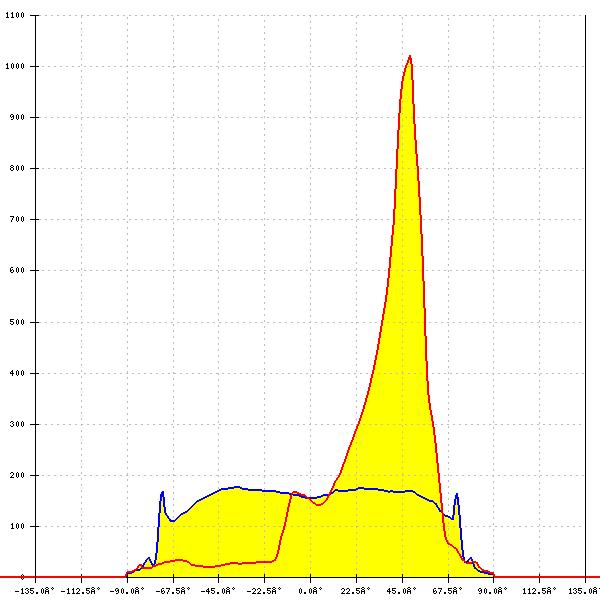The image size is (600, 600).
Task: Click the -112.5Â° x-axis label
Action: point(80,591)
